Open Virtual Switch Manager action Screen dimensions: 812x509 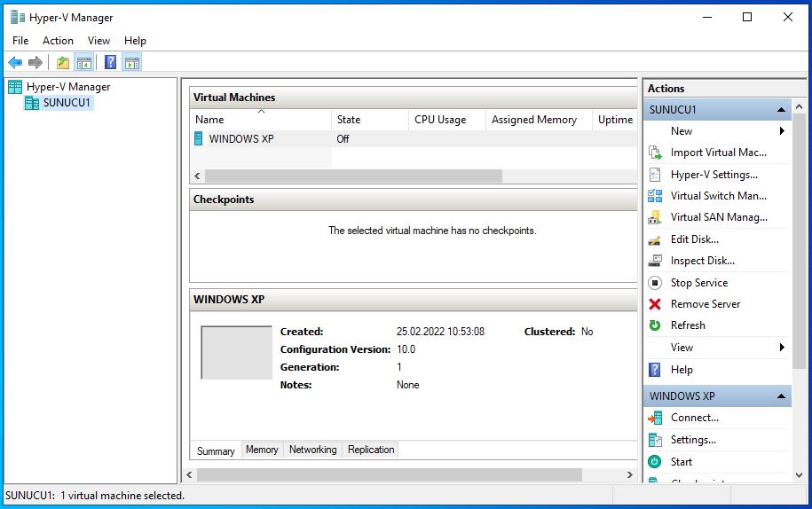point(718,195)
